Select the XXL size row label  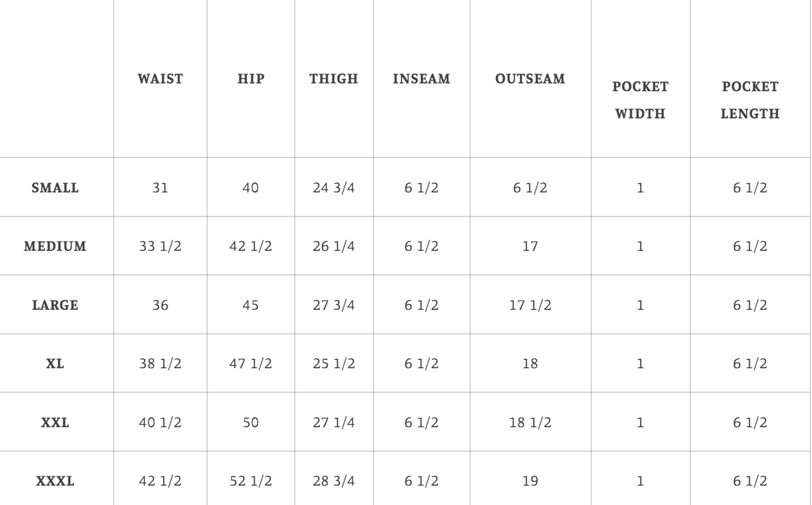click(55, 423)
